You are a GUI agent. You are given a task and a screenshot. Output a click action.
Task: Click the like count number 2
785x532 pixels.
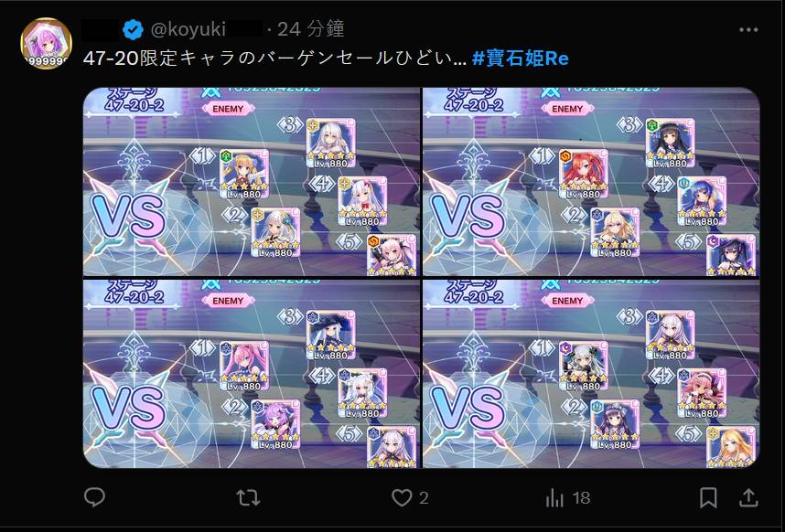click(424, 498)
